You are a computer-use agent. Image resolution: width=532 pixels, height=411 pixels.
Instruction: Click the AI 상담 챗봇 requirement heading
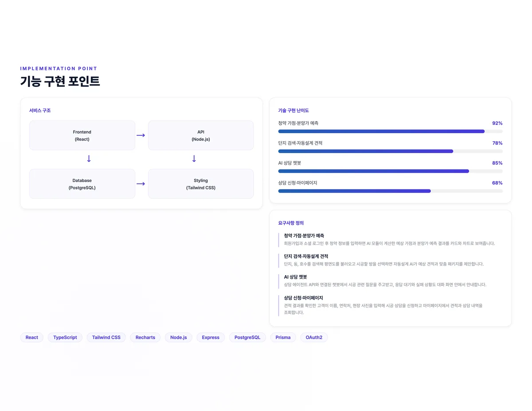295,277
